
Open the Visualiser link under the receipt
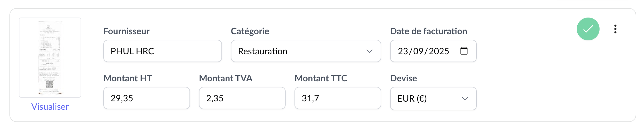[50, 107]
